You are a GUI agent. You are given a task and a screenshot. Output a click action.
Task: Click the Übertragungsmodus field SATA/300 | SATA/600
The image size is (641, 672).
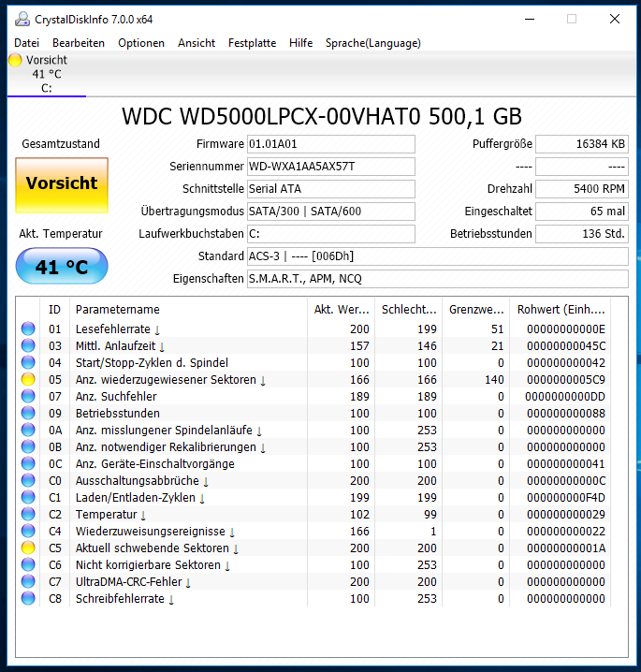coord(330,212)
